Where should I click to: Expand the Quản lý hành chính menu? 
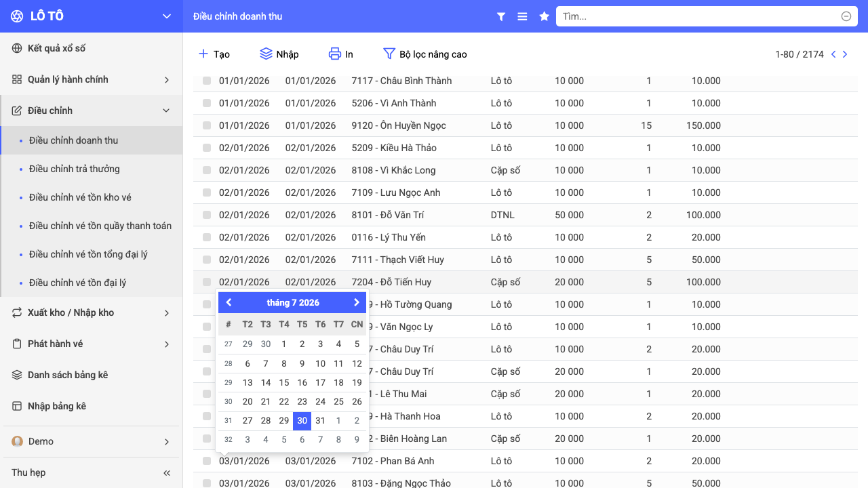[x=92, y=79]
